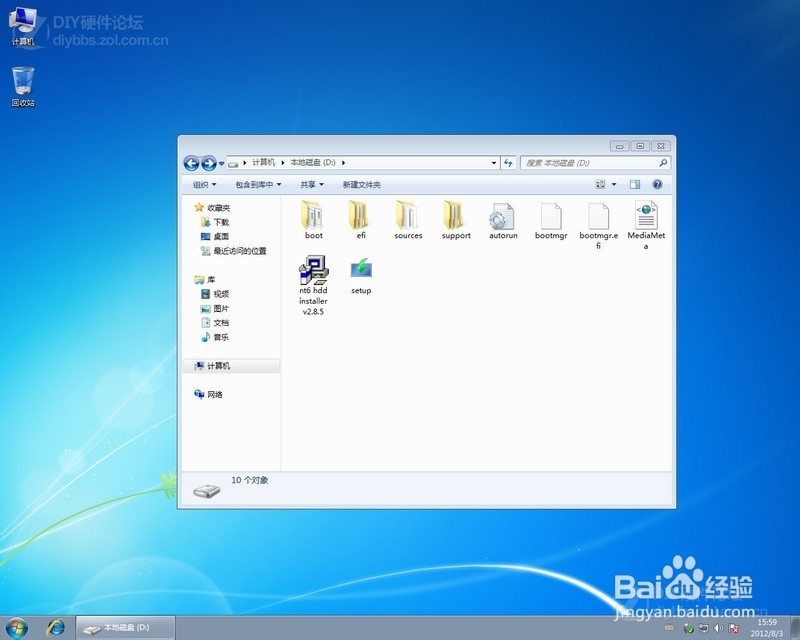800x640 pixels.
Task: Open Explorer help with the question mark icon
Action: click(x=657, y=184)
